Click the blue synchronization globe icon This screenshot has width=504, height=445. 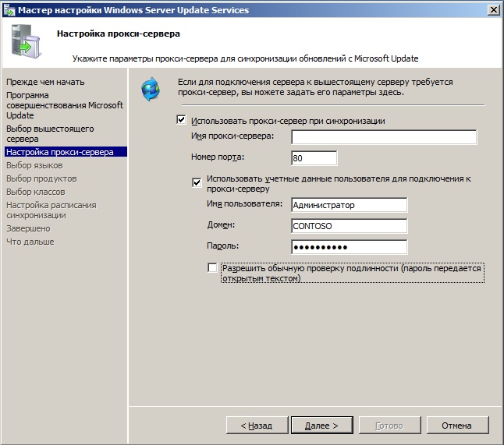(151, 89)
